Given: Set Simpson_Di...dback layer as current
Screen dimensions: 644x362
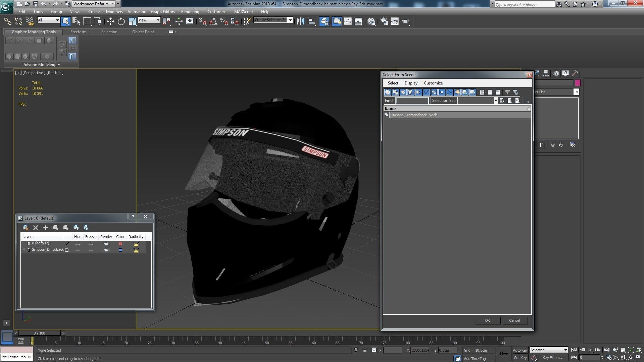Looking at the screenshot, I should (x=67, y=250).
